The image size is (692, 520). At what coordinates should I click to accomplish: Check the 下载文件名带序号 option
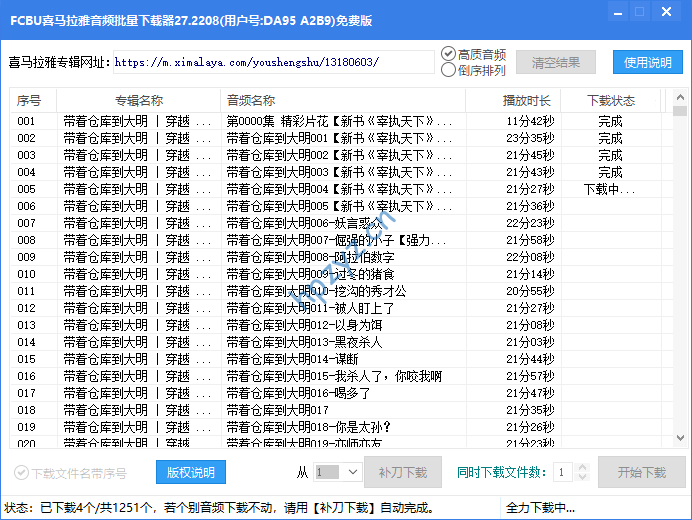[x=21, y=473]
